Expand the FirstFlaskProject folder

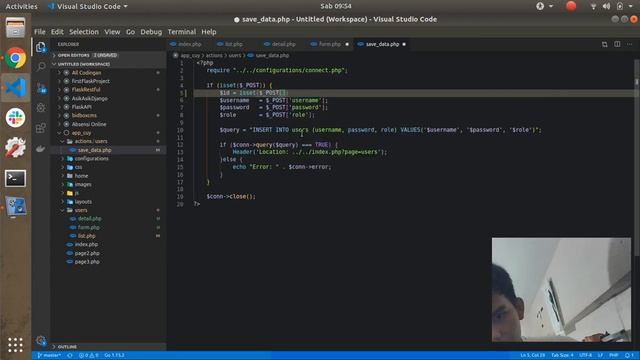point(90,81)
